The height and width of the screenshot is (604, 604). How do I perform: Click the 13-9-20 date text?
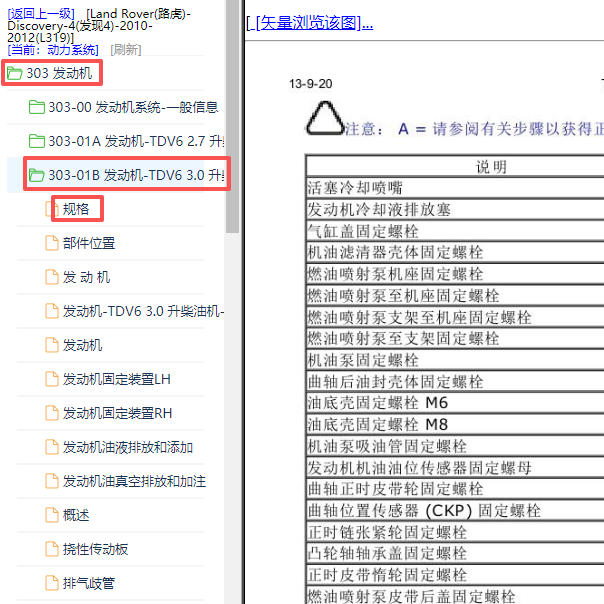coord(310,84)
